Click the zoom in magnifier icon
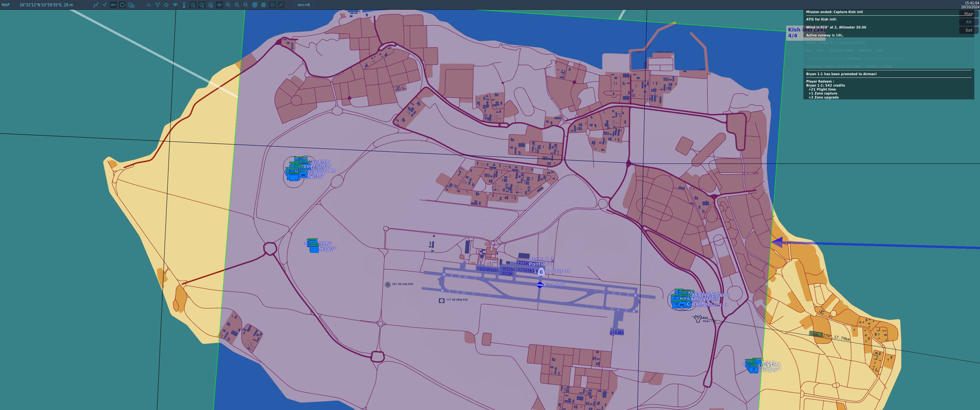This screenshot has width=980, height=410. pos(228,5)
